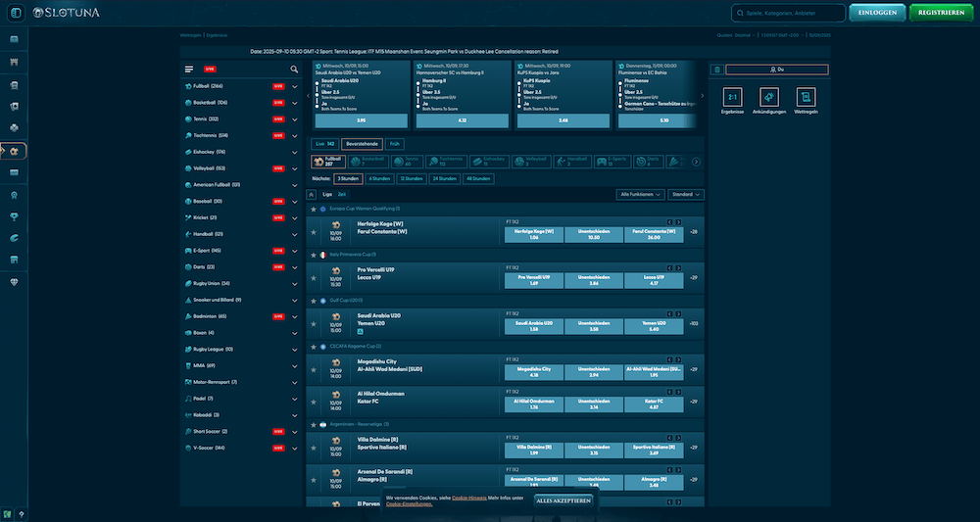Favorite the Pro Vercelli U19 match star
Viewport: 980px width, 522px height.
point(314,277)
